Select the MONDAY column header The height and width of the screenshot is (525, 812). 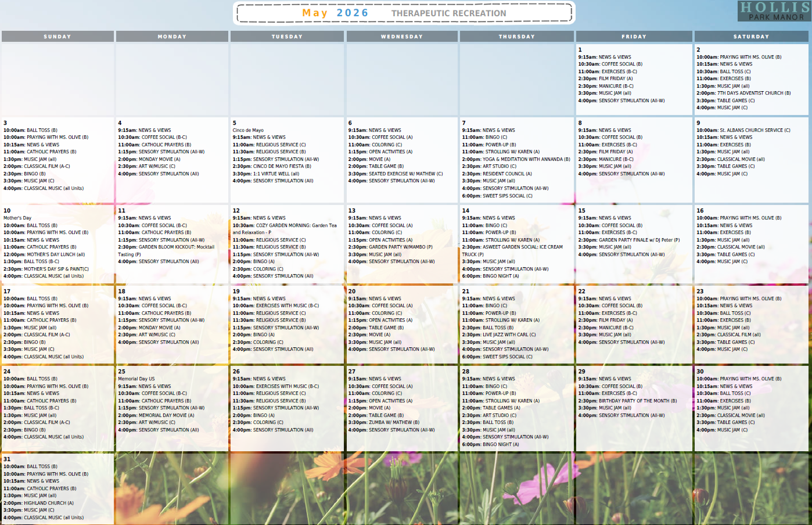[172, 37]
